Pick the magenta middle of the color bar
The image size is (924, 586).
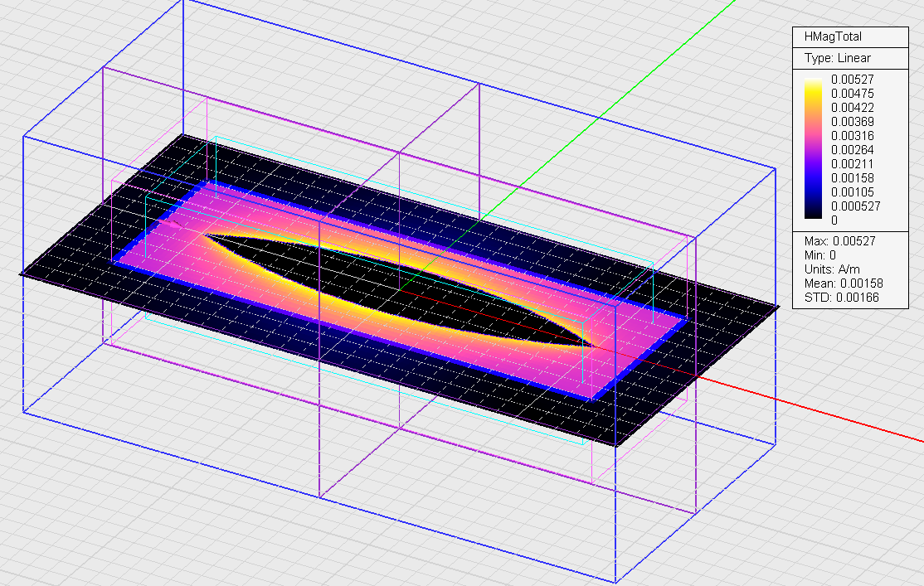tap(814, 149)
